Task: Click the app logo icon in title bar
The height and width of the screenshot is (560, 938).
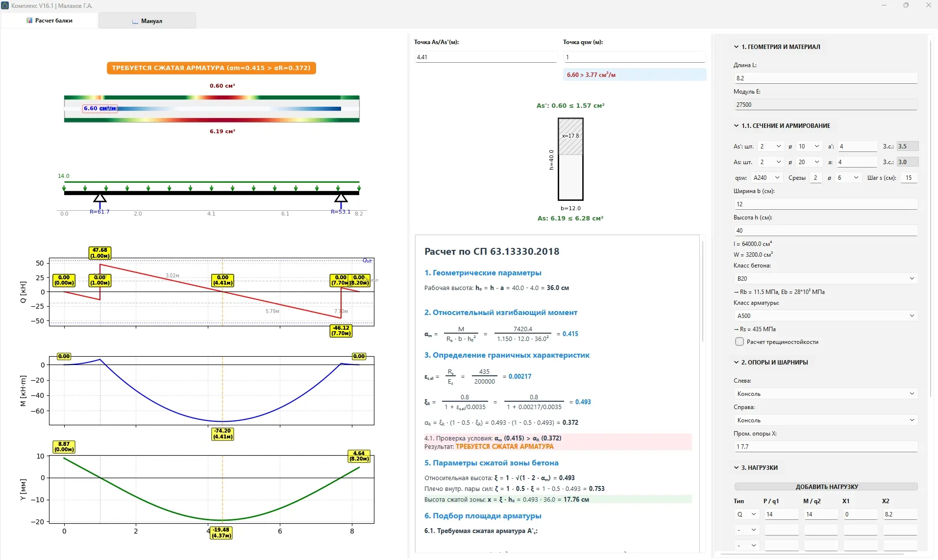Action: [x=5, y=5]
